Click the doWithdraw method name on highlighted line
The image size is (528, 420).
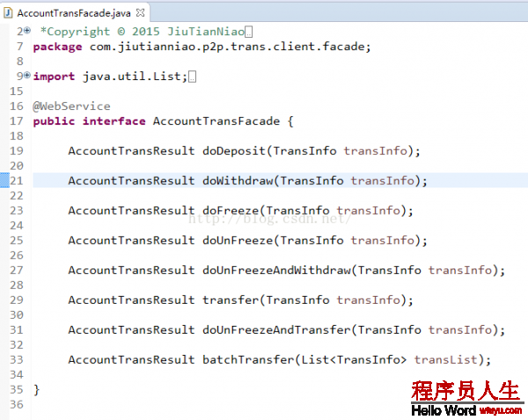pyautogui.click(x=238, y=181)
